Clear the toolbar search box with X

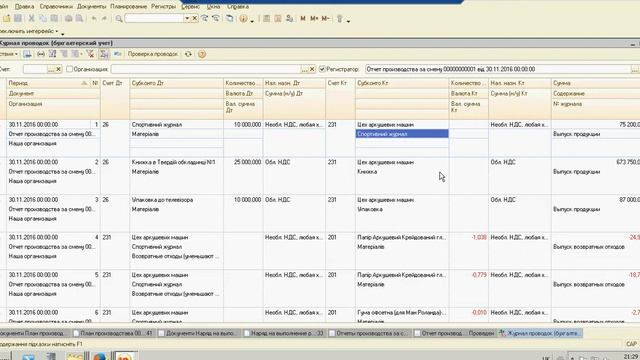click(195, 18)
